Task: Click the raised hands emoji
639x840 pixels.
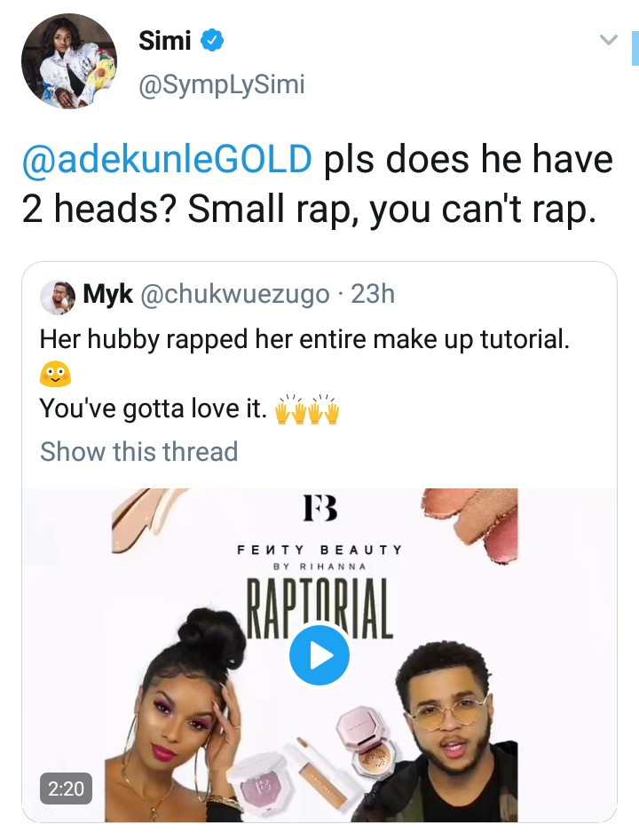Action: 308,411
